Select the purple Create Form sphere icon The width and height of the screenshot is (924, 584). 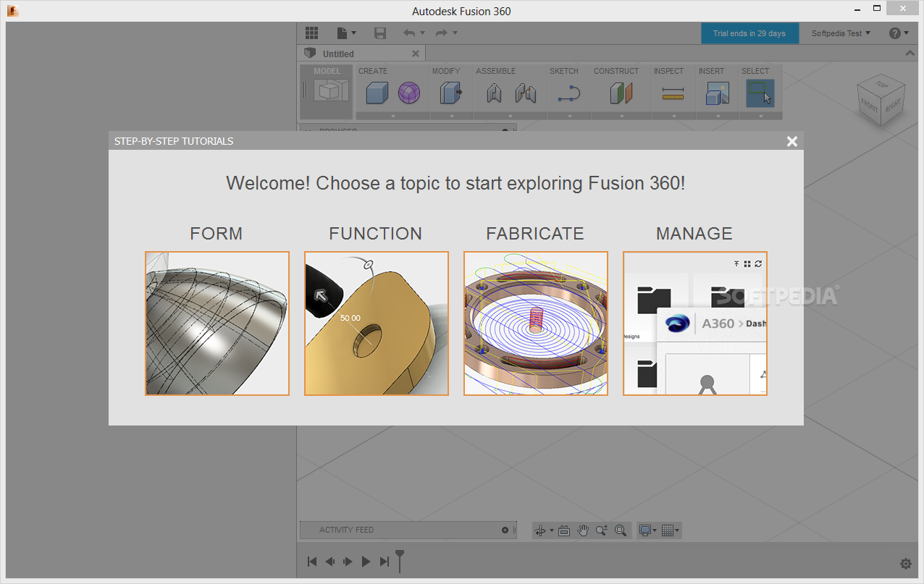click(x=409, y=93)
